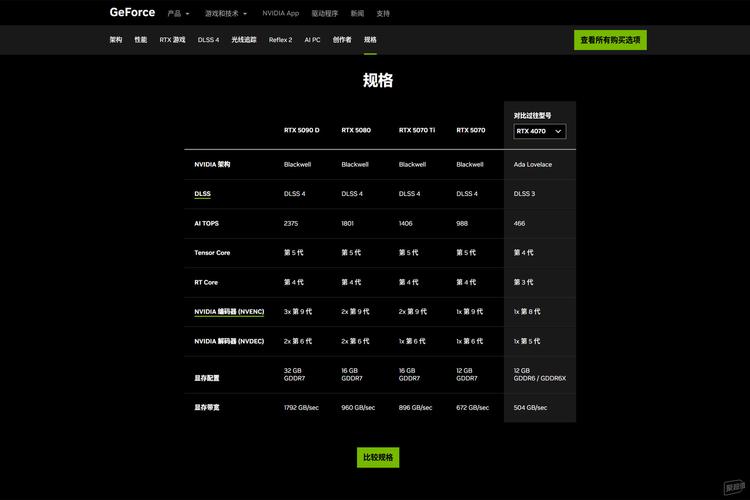Image resolution: width=750 pixels, height=500 pixels.
Task: Open the NVIDIA App menu item
Action: tap(280, 14)
